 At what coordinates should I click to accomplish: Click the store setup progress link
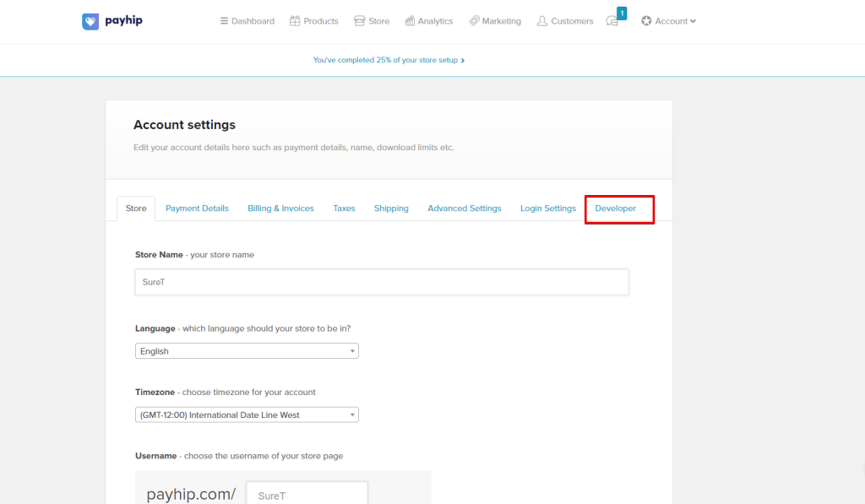click(389, 61)
